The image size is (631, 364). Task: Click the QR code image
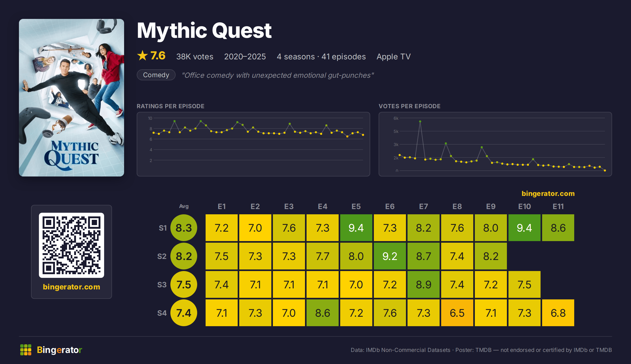tap(72, 245)
